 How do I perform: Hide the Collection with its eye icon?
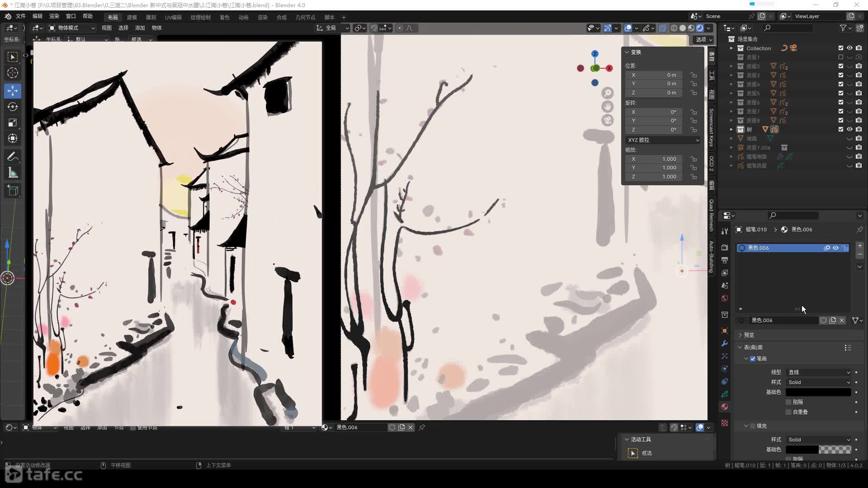[849, 48]
